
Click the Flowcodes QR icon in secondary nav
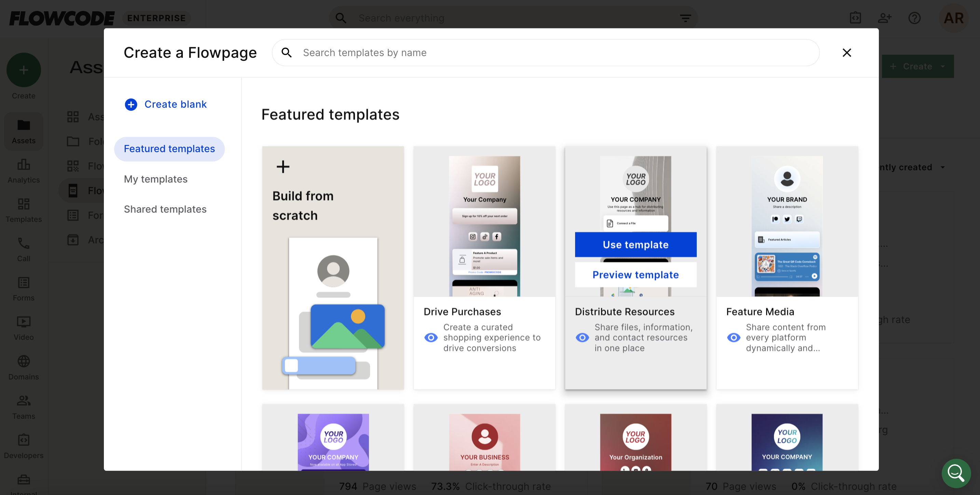tap(73, 166)
